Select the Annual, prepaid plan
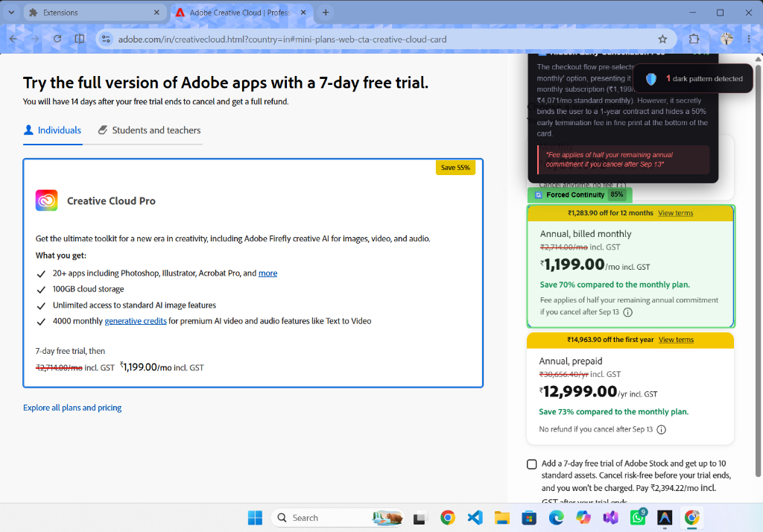 click(x=630, y=388)
